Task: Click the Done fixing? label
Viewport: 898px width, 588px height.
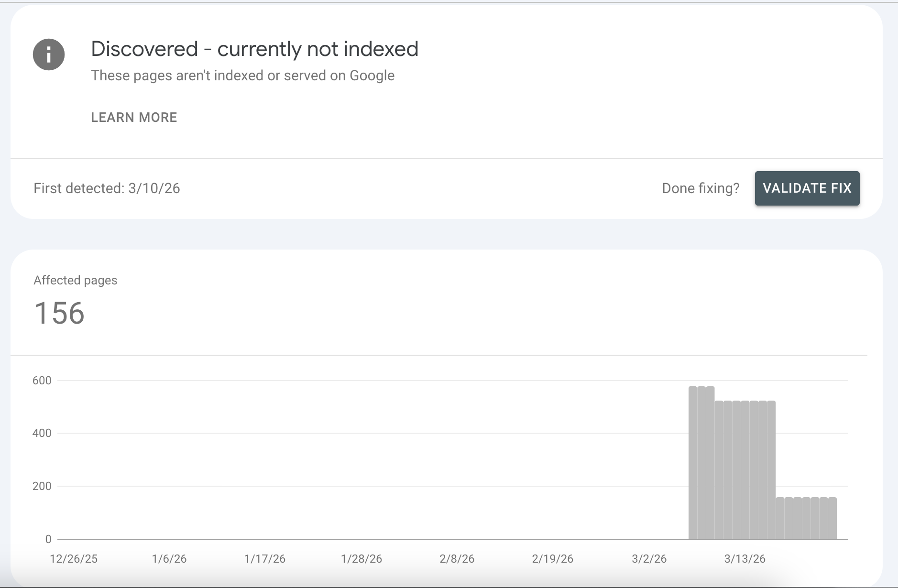Action: tap(701, 188)
